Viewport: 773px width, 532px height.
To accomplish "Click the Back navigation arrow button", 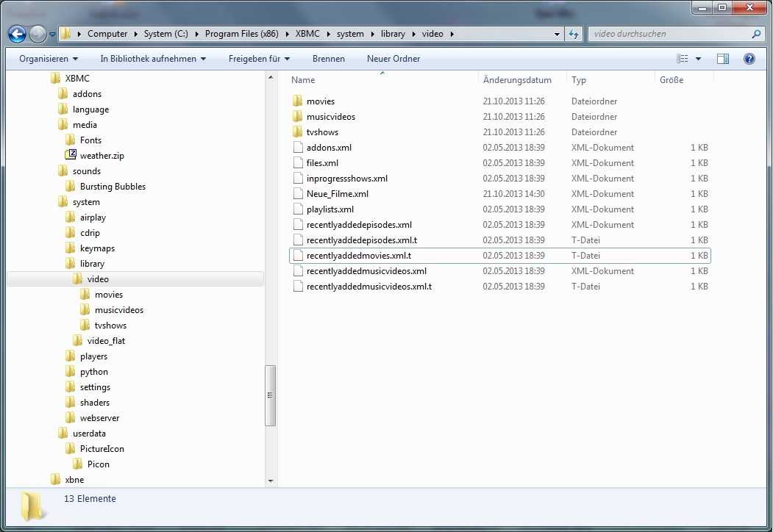I will pos(17,34).
